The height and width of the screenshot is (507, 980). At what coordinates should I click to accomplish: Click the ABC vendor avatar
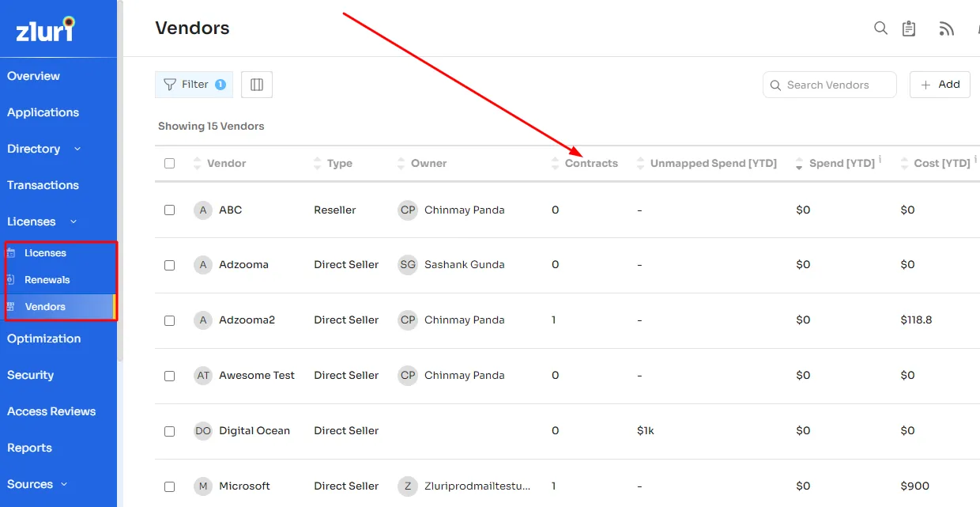pyautogui.click(x=203, y=210)
